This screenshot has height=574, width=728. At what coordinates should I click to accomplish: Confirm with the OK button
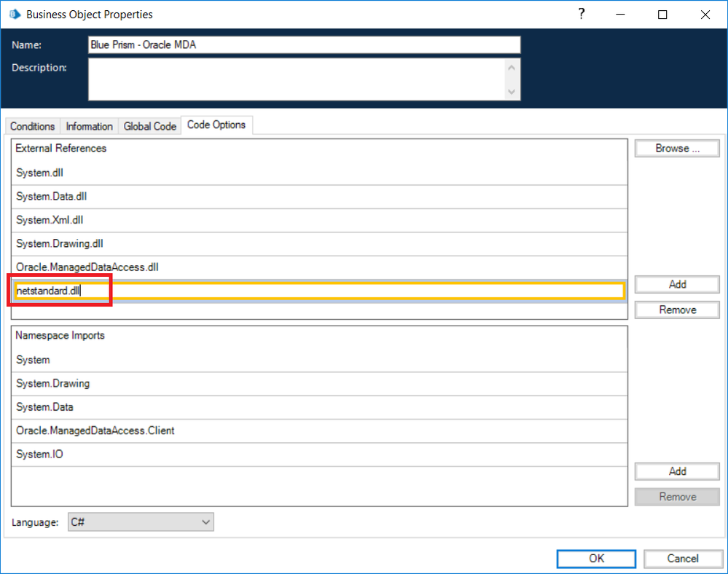click(x=596, y=559)
